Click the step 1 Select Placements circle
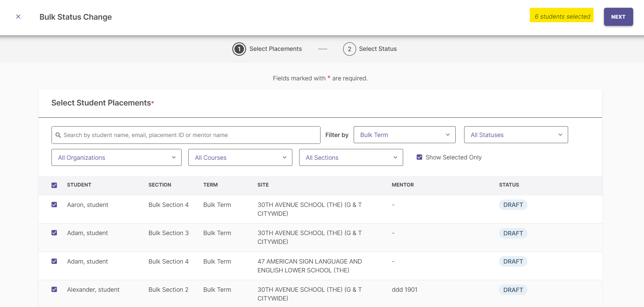The width and height of the screenshot is (644, 307). [x=239, y=49]
